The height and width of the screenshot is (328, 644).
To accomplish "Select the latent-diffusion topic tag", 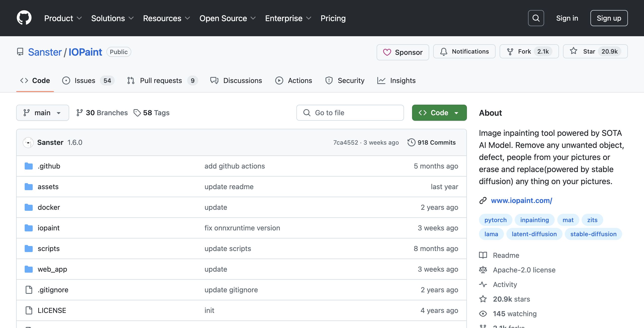I will click(534, 234).
